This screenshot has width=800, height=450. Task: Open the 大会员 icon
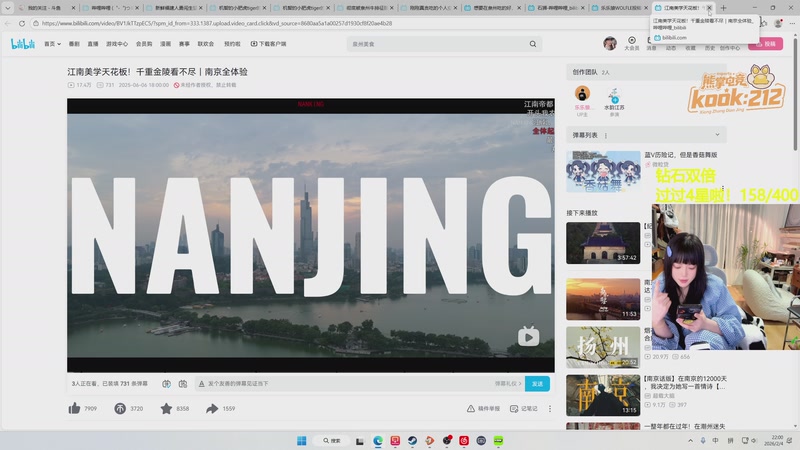632,43
